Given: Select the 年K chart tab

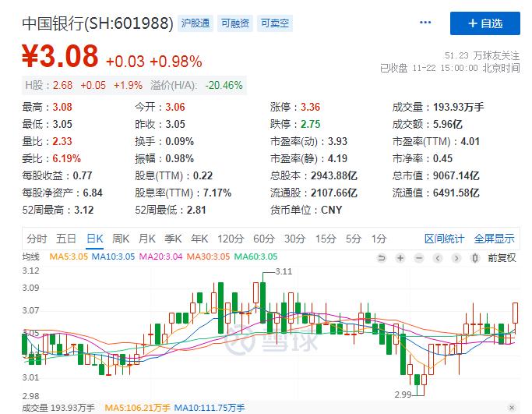Looking at the screenshot, I should 199,239.
